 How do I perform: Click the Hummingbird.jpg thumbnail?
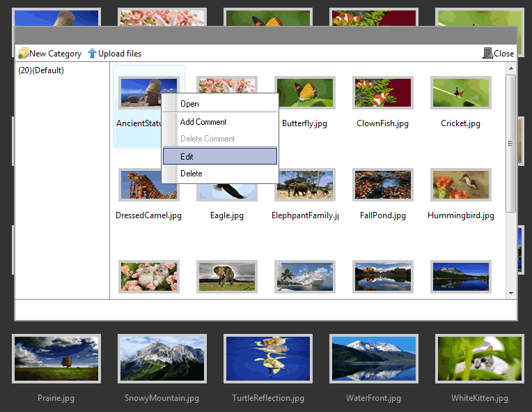(460, 185)
